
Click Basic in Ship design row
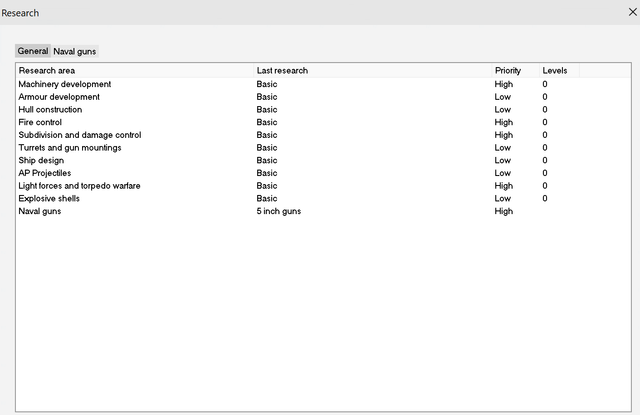coord(267,160)
